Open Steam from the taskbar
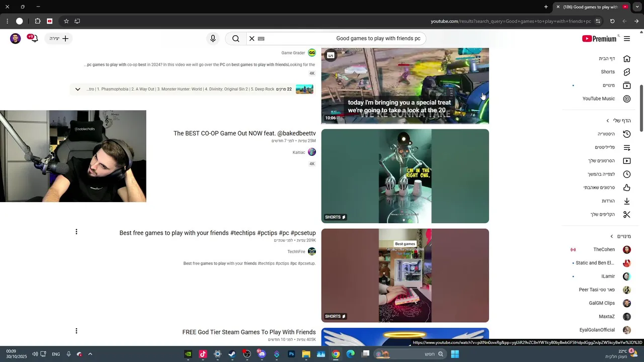 pyautogui.click(x=232, y=354)
